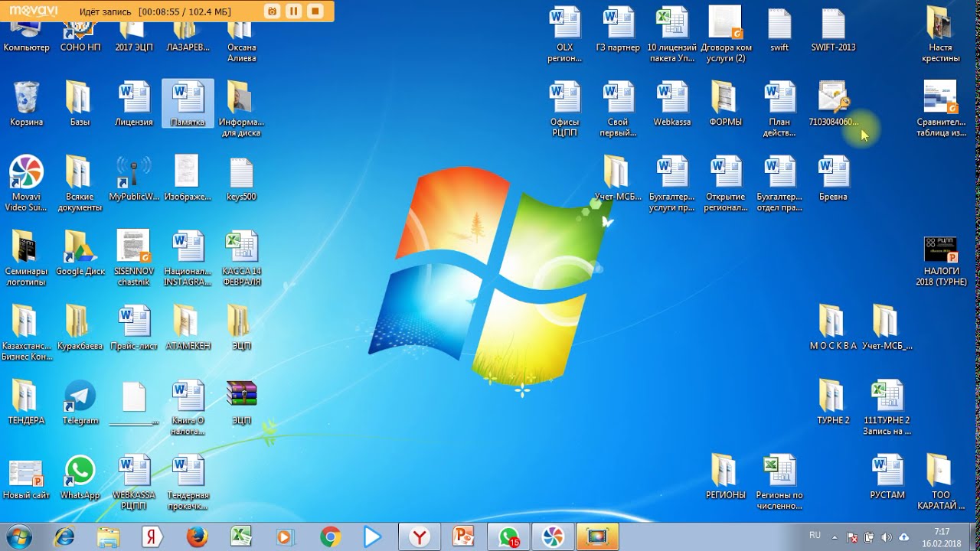The image size is (980, 551).
Task: Open the SWIFT-2013 file
Action: (x=833, y=29)
